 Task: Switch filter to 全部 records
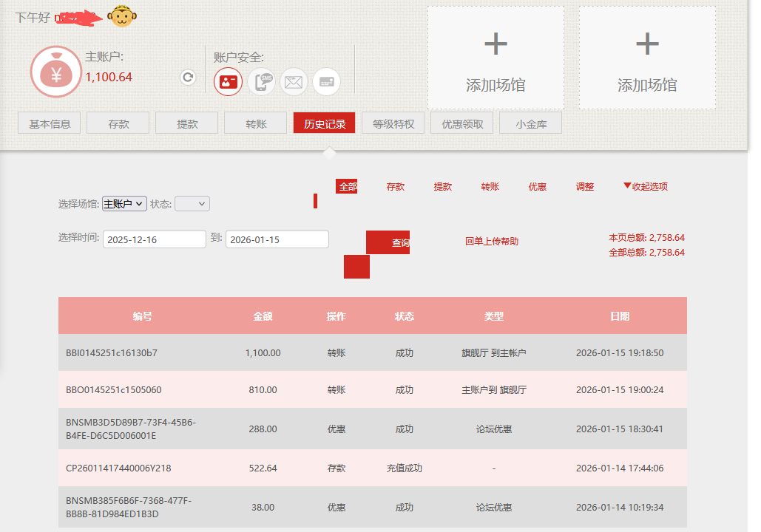click(348, 186)
